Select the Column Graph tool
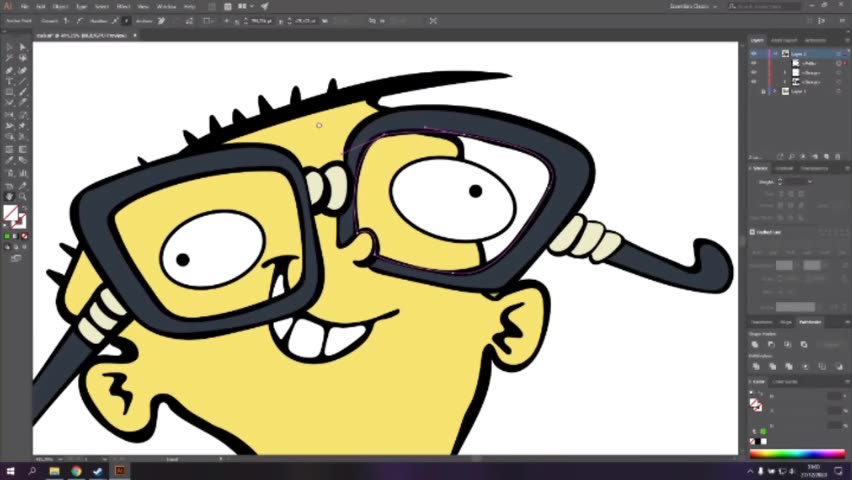This screenshot has width=852, height=480. [23, 173]
